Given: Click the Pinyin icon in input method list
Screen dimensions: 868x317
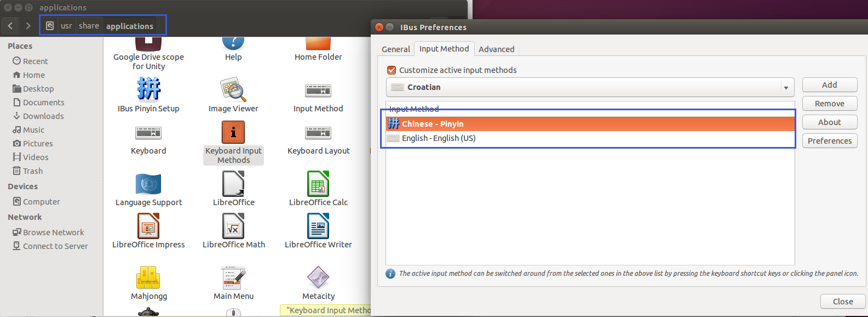Looking at the screenshot, I should [x=393, y=123].
